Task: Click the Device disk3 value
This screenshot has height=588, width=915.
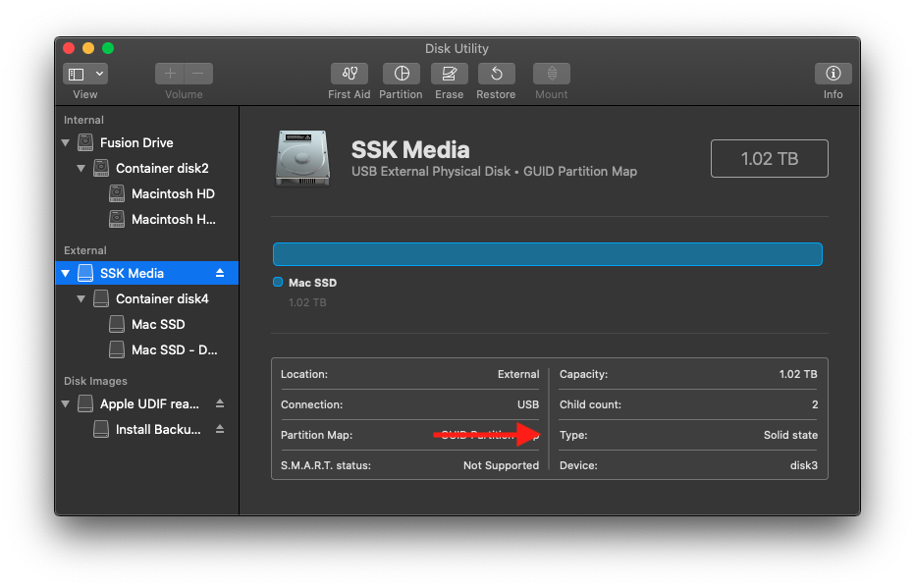Action: click(803, 465)
